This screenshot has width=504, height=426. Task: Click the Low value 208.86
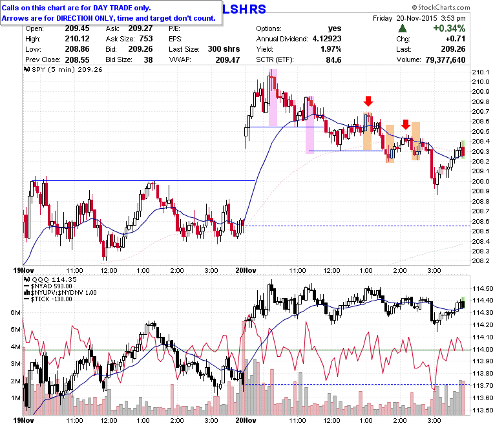click(x=77, y=49)
